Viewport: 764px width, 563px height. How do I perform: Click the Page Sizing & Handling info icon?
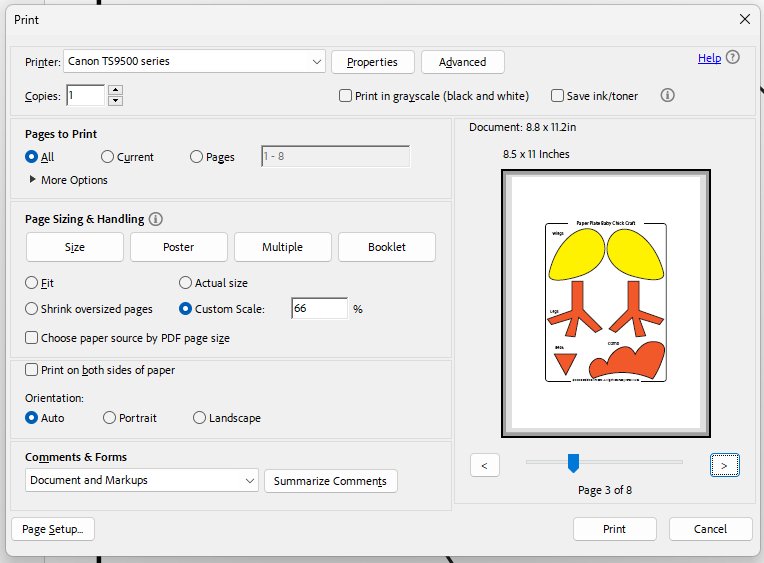click(x=156, y=219)
